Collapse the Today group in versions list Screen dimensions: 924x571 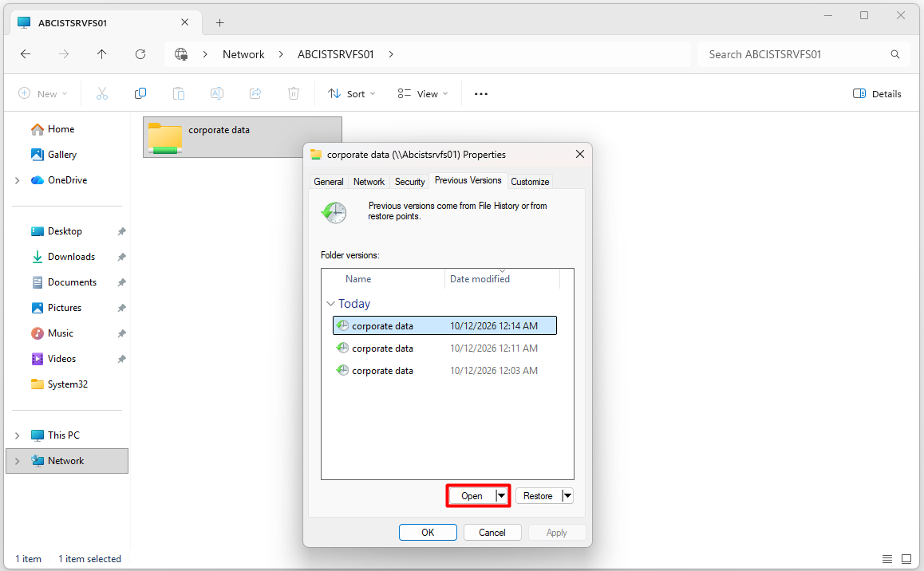click(330, 304)
